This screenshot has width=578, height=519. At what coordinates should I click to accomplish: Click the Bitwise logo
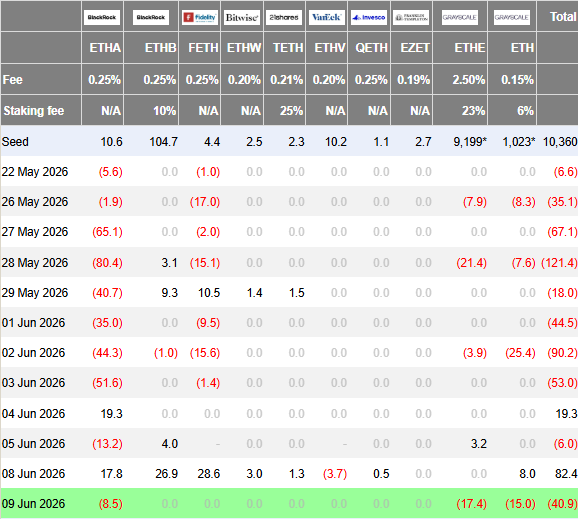pos(242,17)
